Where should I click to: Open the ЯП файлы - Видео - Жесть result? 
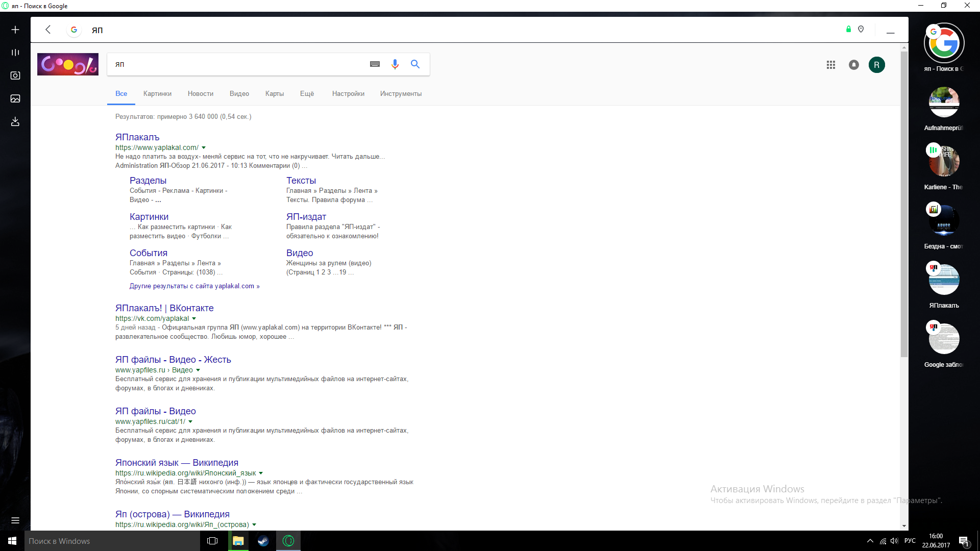pyautogui.click(x=173, y=360)
